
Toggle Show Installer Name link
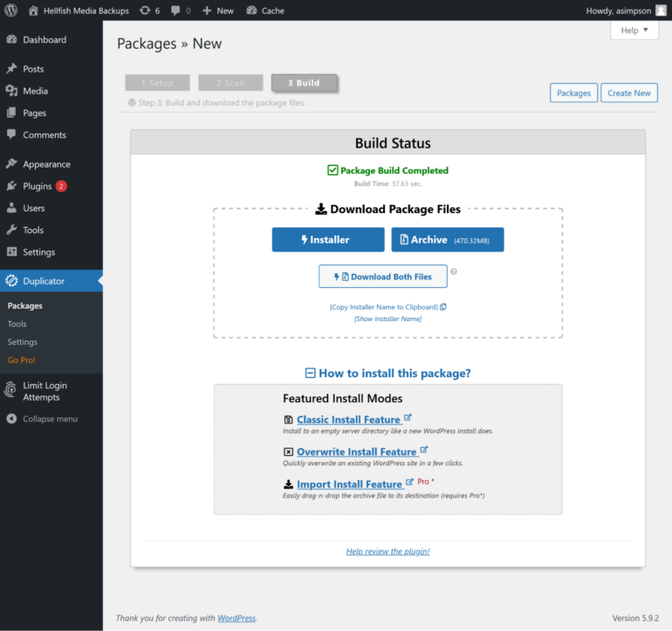(x=387, y=319)
